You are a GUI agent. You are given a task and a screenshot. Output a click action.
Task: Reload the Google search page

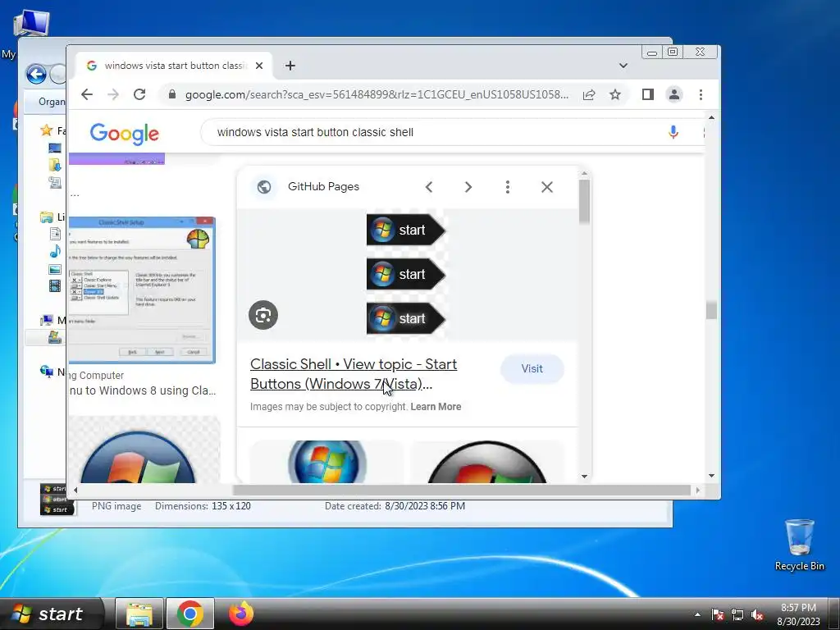pos(139,95)
